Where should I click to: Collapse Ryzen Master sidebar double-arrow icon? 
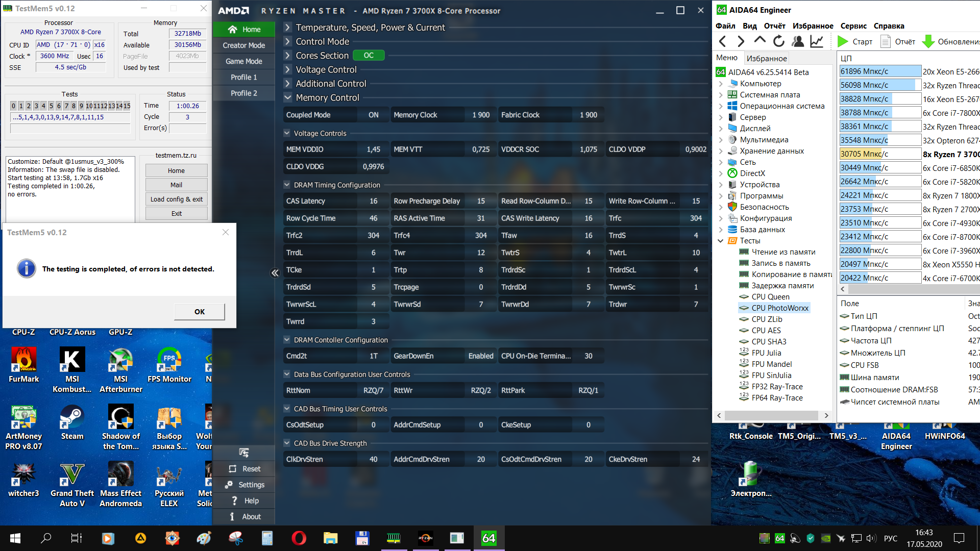pos(275,273)
